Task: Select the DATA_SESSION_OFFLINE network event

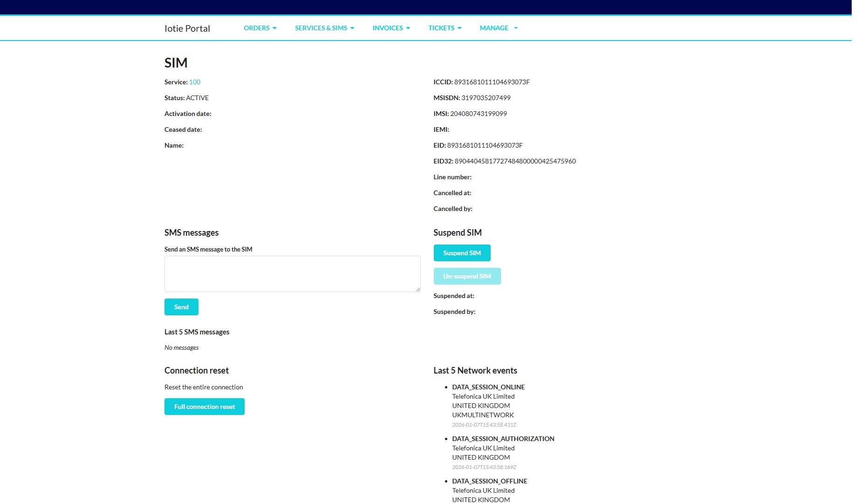Action: point(490,481)
